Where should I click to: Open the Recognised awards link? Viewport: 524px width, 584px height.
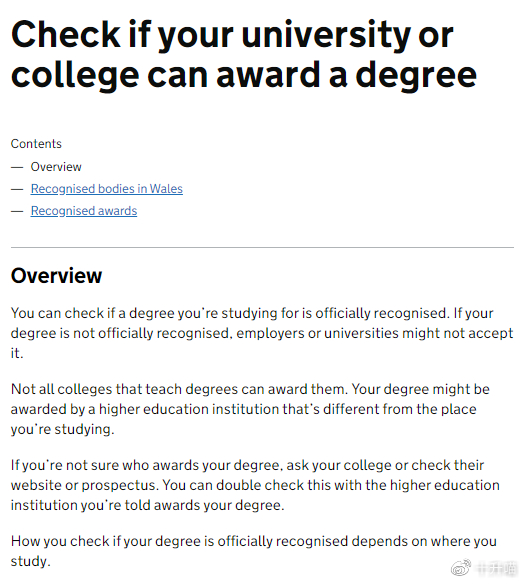[x=84, y=211]
